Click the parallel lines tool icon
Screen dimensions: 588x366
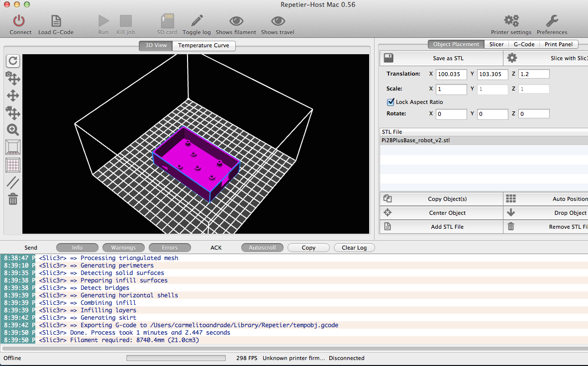13,183
